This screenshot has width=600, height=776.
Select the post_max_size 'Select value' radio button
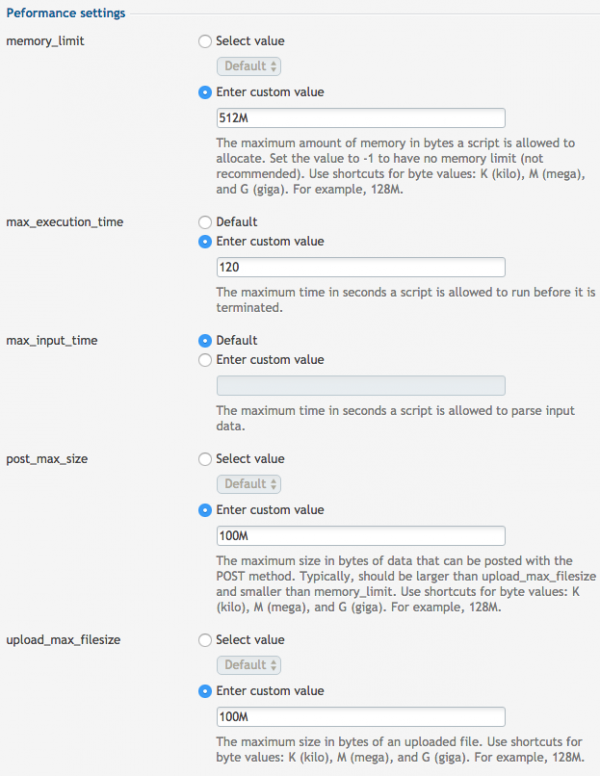tap(205, 459)
